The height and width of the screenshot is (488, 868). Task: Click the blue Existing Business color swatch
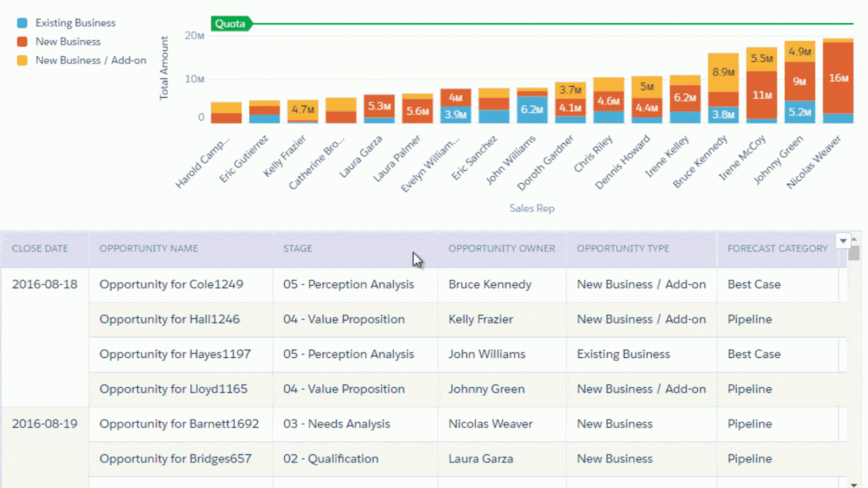coord(21,23)
